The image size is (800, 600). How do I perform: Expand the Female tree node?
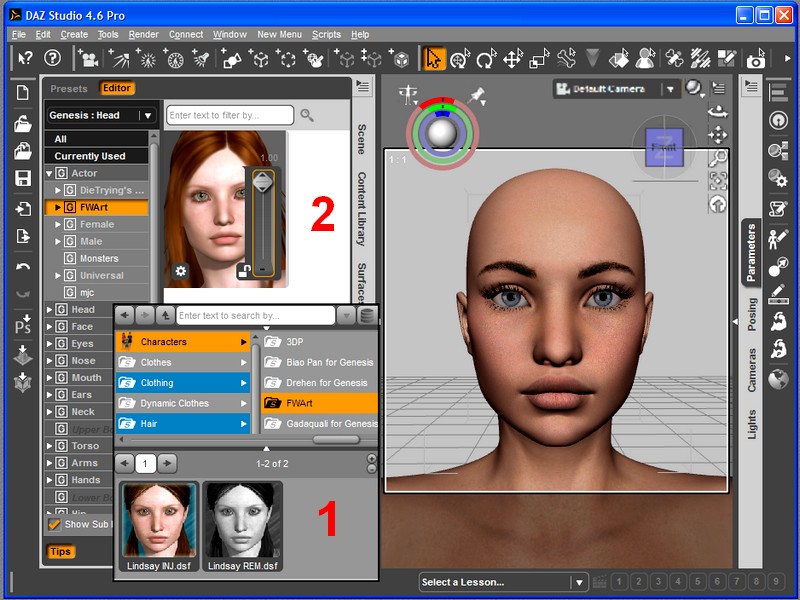pos(58,224)
